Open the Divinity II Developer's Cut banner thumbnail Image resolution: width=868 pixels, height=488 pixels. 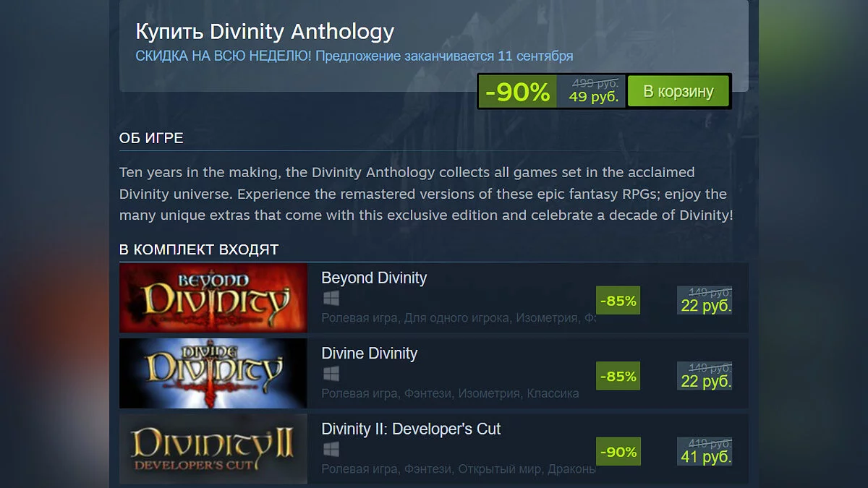click(213, 448)
